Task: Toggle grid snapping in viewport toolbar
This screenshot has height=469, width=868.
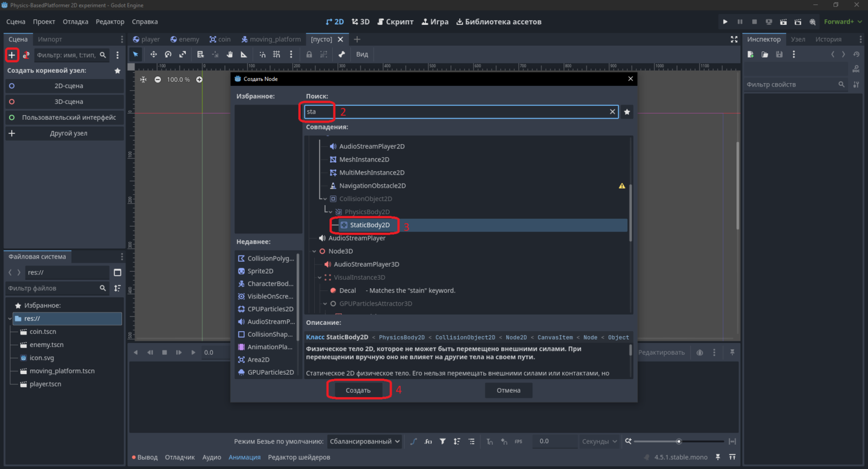Action: 276,54
